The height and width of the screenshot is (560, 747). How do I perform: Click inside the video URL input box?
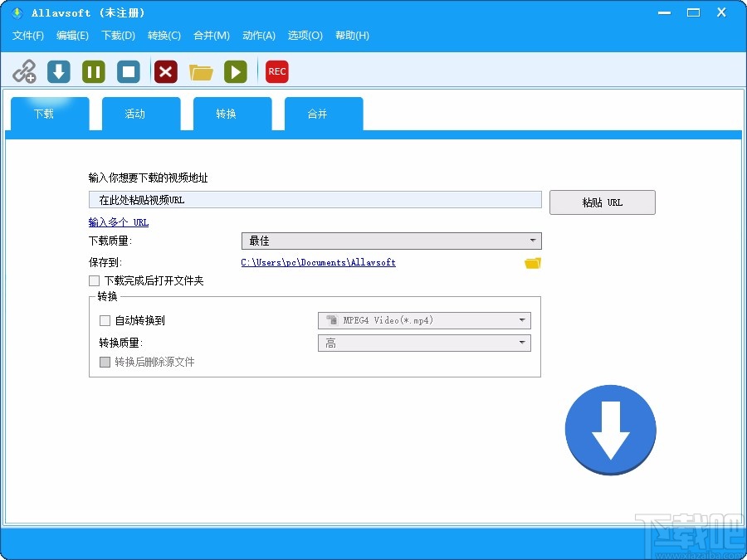315,199
